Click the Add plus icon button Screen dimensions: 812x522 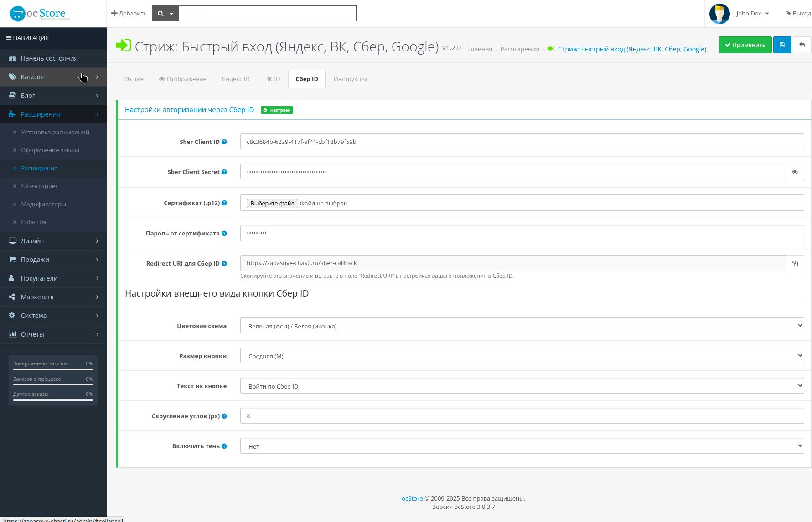129,13
